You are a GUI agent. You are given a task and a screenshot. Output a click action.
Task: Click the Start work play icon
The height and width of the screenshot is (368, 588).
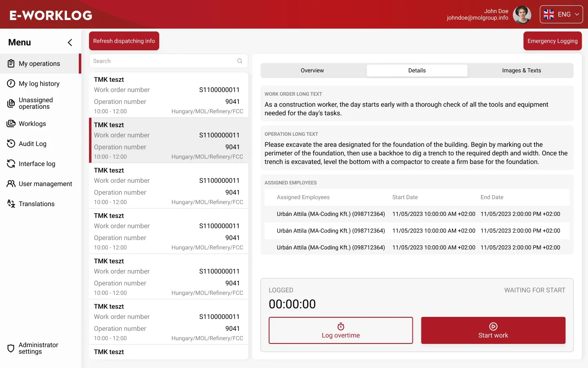(493, 326)
